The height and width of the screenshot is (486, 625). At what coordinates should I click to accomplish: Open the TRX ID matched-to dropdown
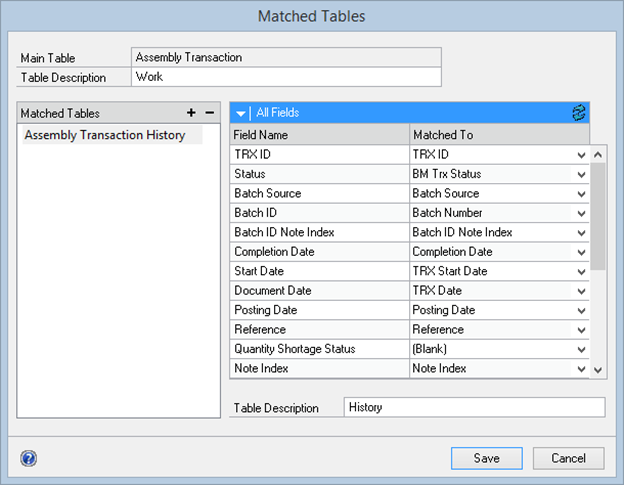point(581,155)
